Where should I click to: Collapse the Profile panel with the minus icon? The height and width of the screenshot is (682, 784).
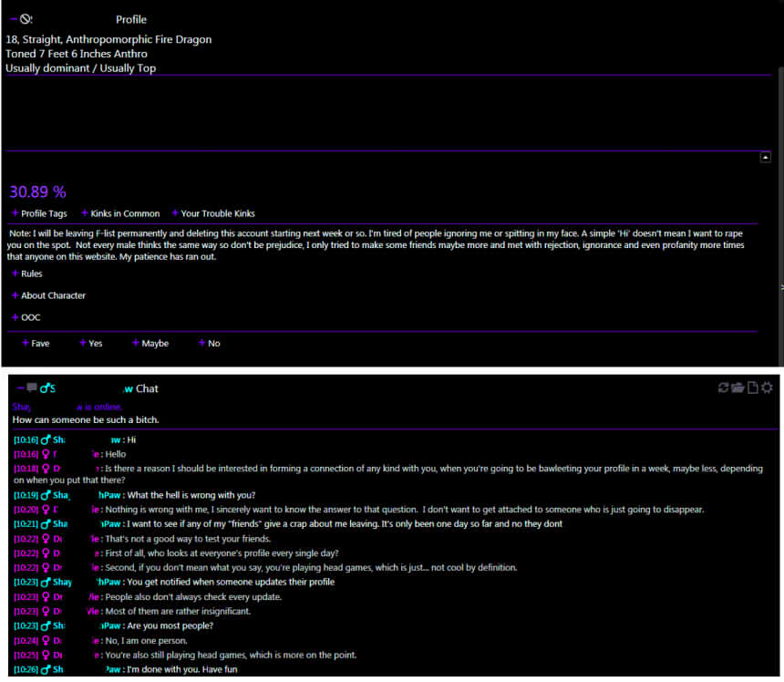point(13,19)
